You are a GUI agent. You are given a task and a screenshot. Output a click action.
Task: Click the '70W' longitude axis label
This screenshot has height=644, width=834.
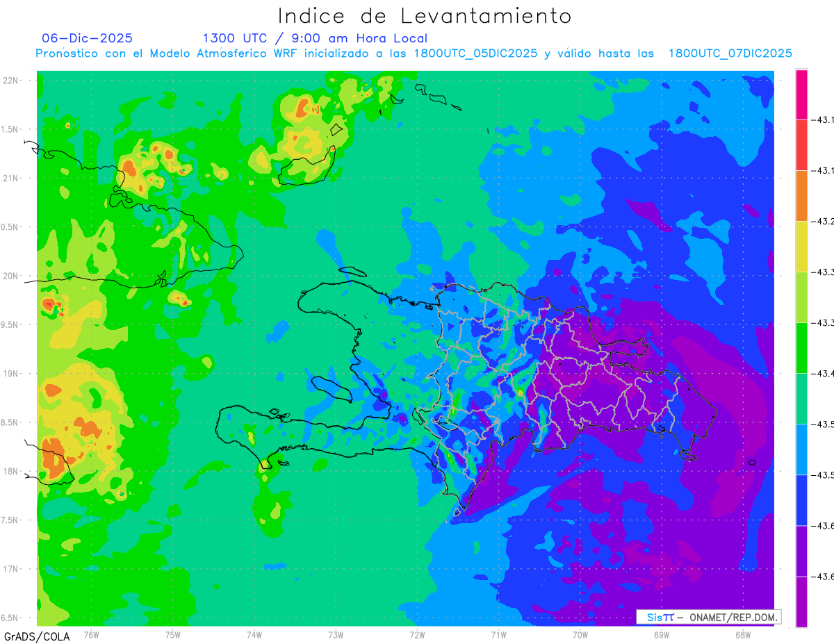[580, 634]
